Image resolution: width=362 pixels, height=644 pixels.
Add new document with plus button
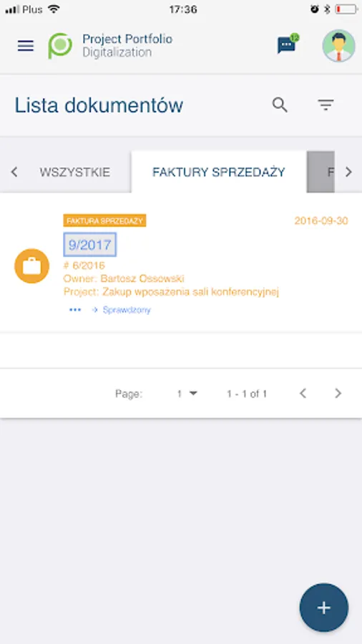tap(324, 608)
